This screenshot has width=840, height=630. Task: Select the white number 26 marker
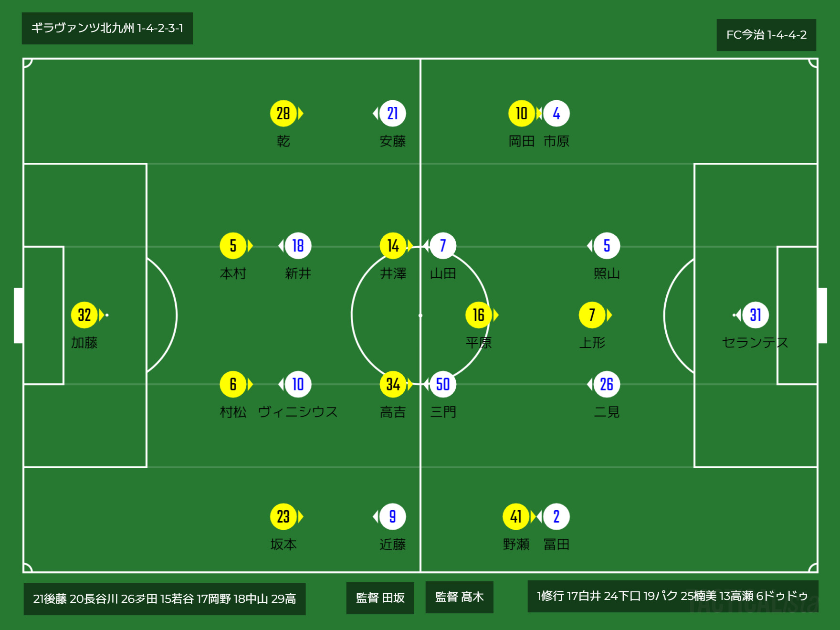(607, 384)
